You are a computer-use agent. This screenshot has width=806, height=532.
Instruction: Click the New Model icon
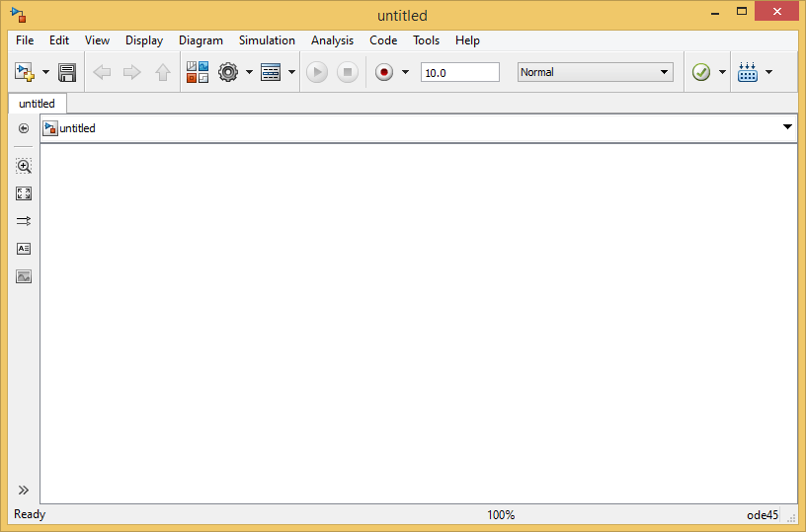coord(24,72)
